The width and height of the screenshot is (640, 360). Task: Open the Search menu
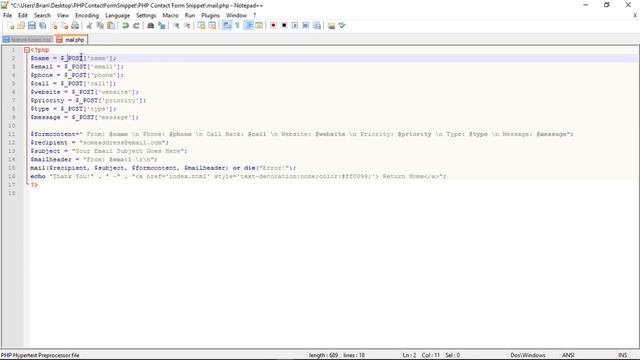[42, 16]
